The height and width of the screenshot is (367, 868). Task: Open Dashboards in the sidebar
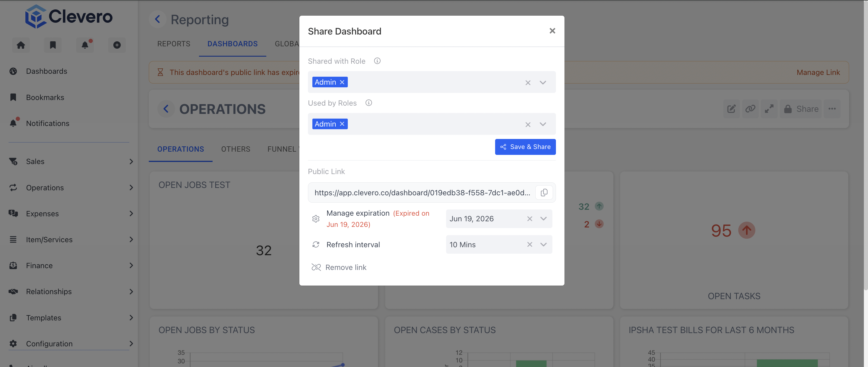[x=47, y=71]
